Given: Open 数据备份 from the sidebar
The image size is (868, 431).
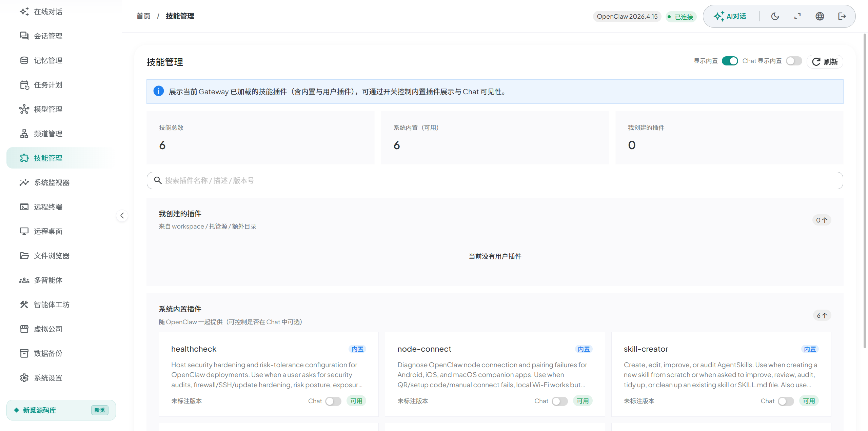Looking at the screenshot, I should coord(48,353).
